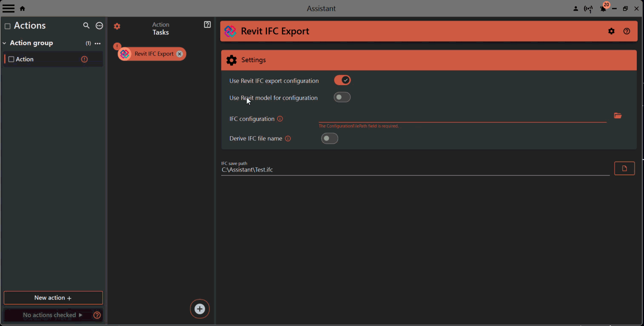The image size is (644, 326).
Task: Disable Use Revit IFC export configuration
Action: (342, 80)
